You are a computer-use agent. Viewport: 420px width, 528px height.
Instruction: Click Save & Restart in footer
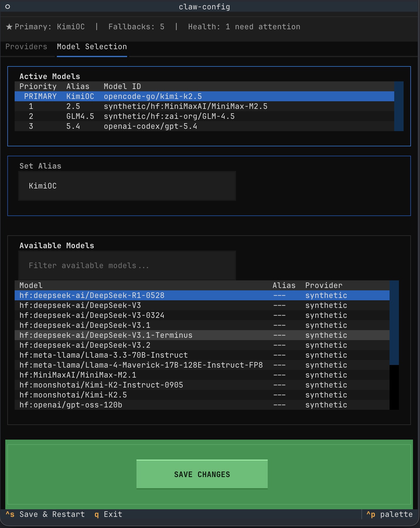tap(45, 514)
